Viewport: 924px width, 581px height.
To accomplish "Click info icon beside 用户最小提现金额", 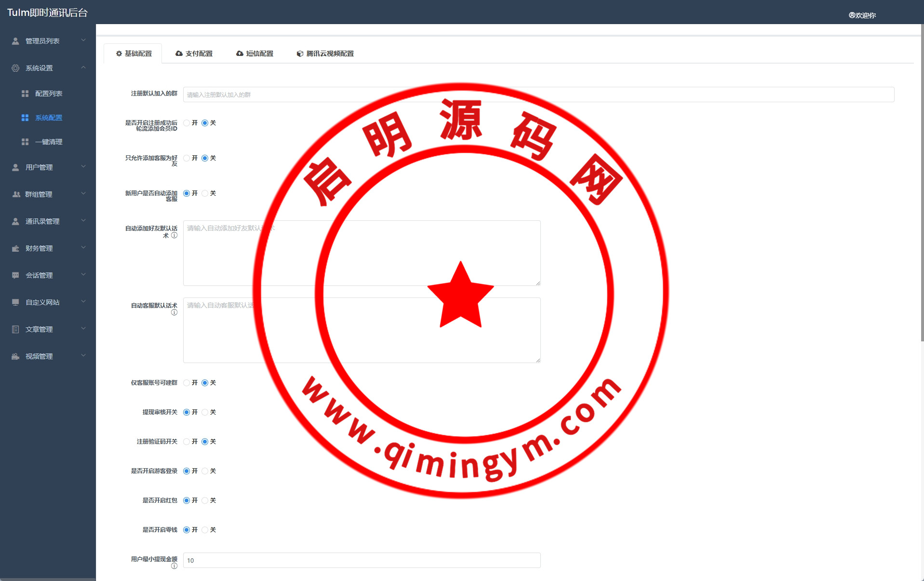I will point(174,566).
